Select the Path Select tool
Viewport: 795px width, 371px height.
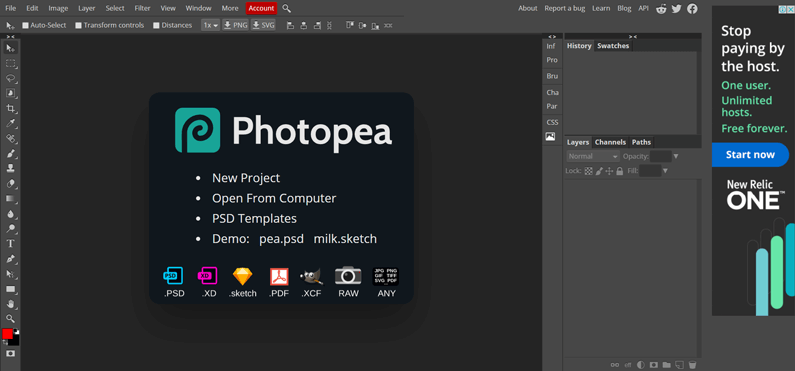[x=10, y=274]
